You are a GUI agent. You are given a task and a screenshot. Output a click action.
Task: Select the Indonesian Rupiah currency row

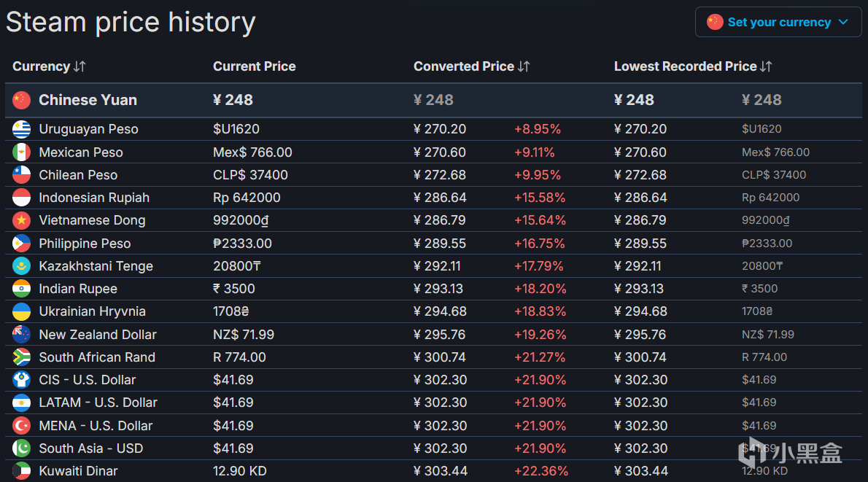tap(93, 198)
